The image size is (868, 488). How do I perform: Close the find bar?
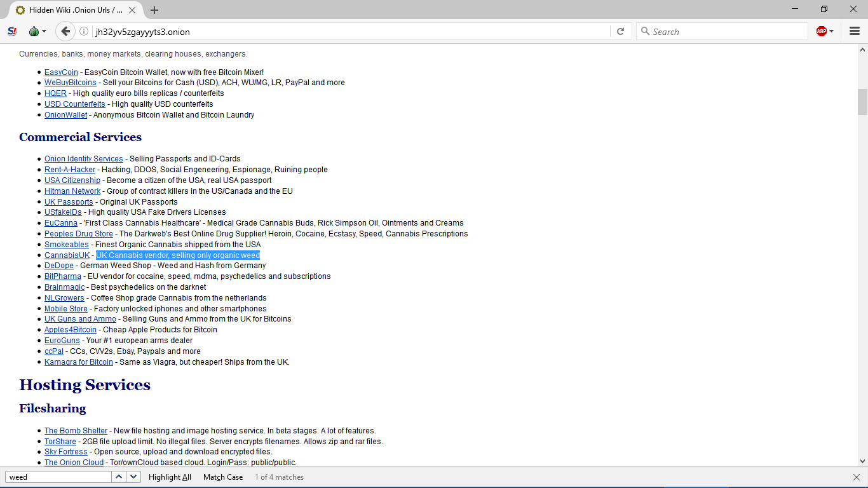pos(857,477)
